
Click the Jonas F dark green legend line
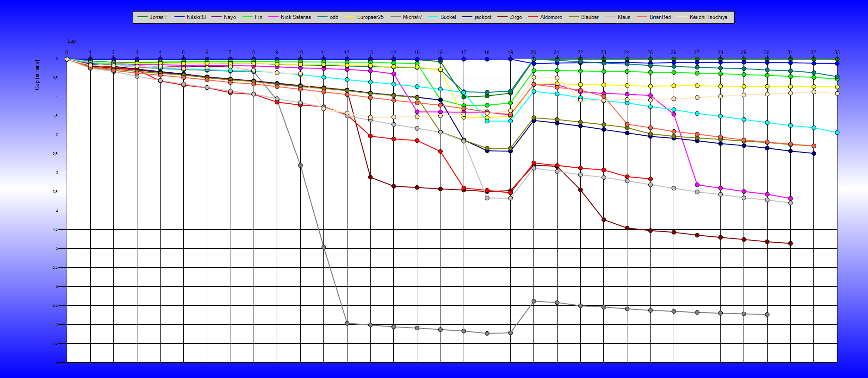pos(142,17)
